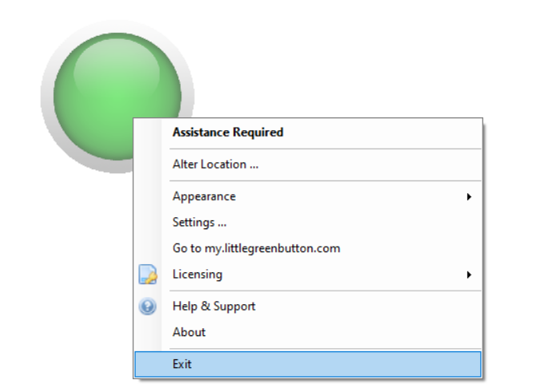Go to my.littlegreenbutton.com menu entry
This screenshot has height=392, width=544.
308,248
